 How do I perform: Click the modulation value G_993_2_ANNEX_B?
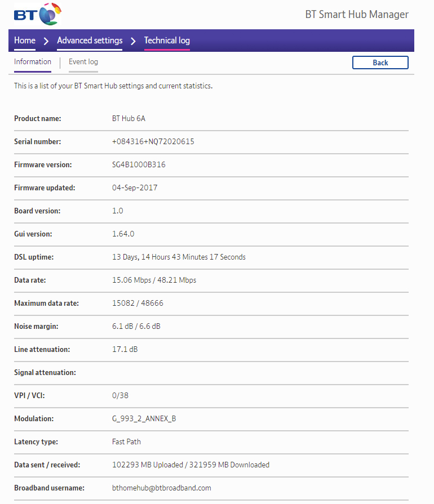coord(148,419)
